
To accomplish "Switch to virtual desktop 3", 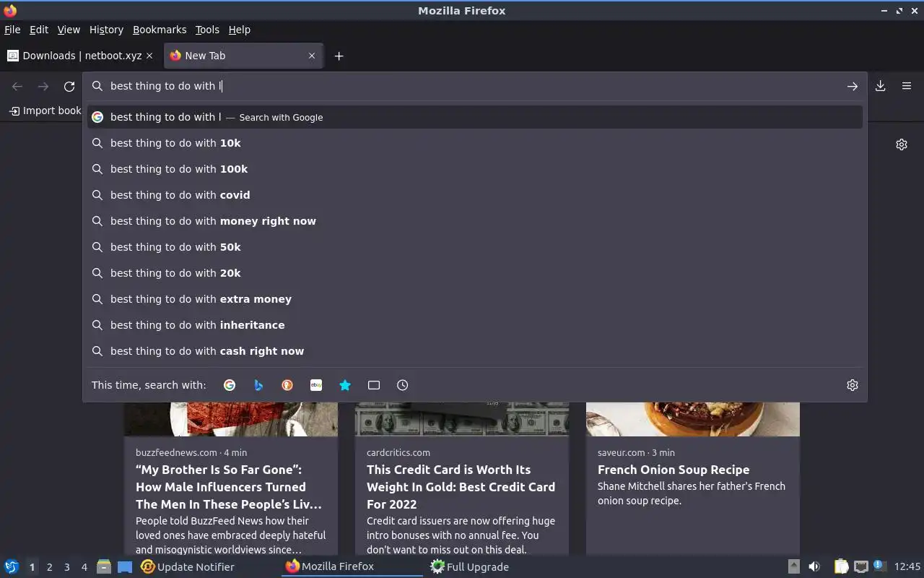I will [x=66, y=567].
